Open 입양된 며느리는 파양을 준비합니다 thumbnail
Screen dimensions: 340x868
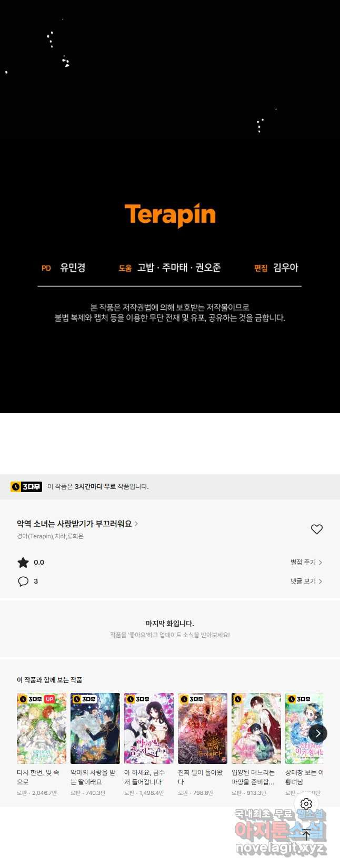click(256, 728)
